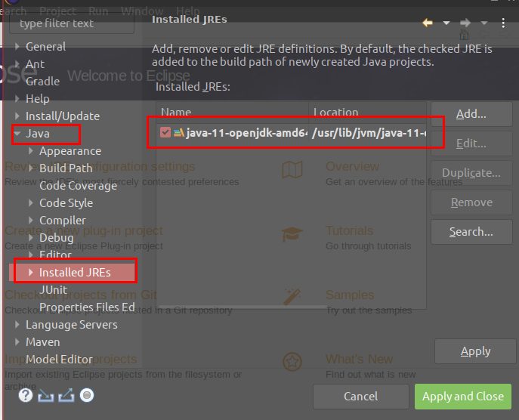Open the back history dropdown arrow
This screenshot has height=420, width=519.
[x=446, y=23]
